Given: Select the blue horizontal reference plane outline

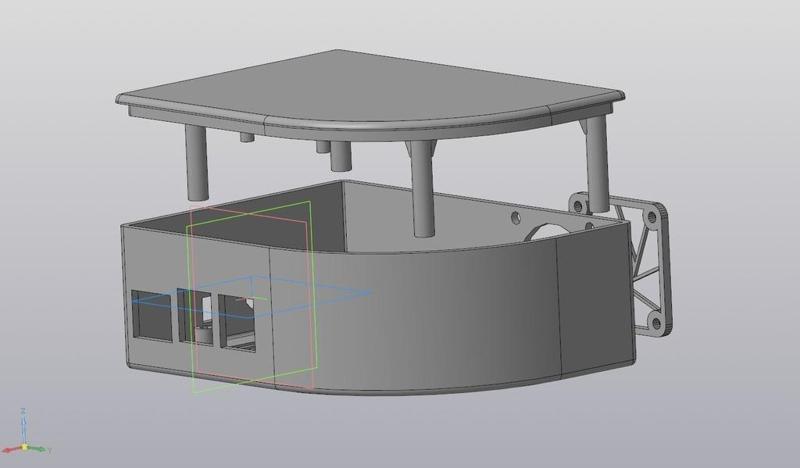Looking at the screenshot, I should click(x=253, y=298).
